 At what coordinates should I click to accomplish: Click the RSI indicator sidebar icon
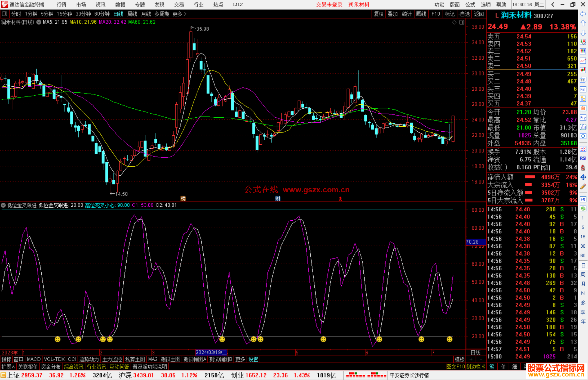pos(583,158)
